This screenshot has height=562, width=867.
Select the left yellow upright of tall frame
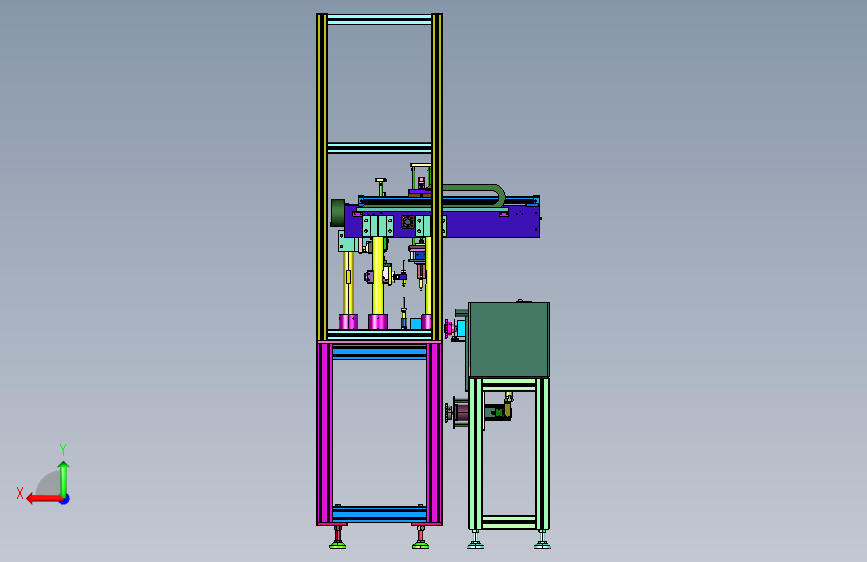[322, 177]
